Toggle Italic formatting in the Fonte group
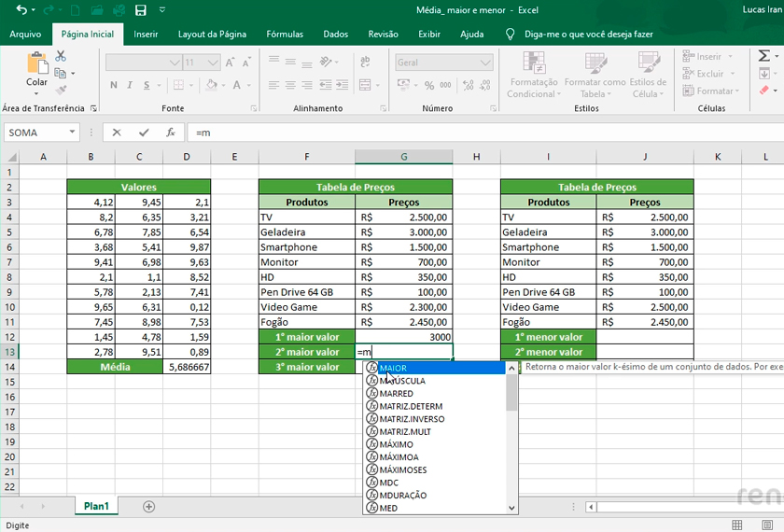 coord(128,85)
